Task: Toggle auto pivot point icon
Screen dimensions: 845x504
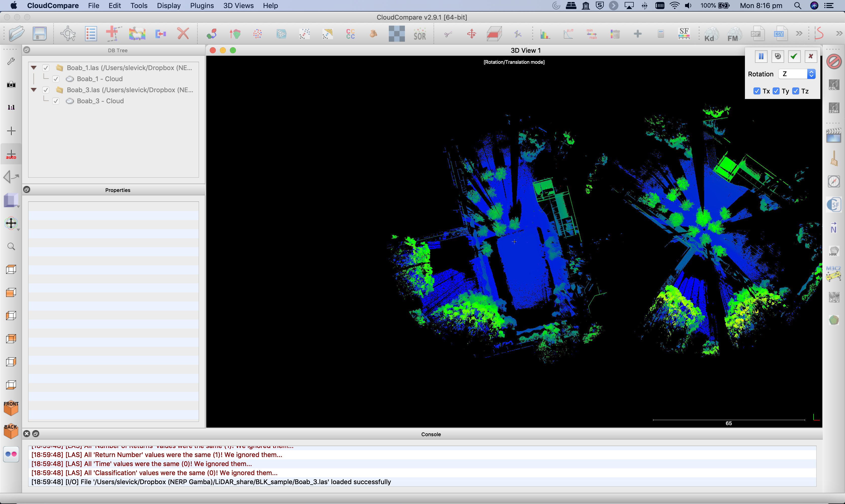Action: [11, 154]
